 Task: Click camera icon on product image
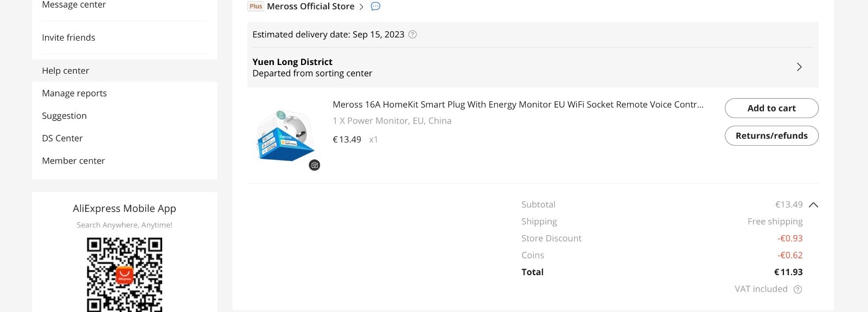pyautogui.click(x=315, y=165)
